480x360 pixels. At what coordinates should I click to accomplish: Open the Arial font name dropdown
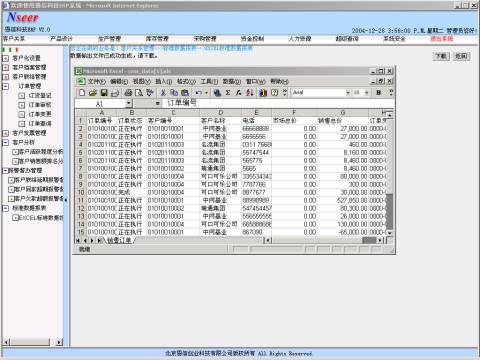348,93
